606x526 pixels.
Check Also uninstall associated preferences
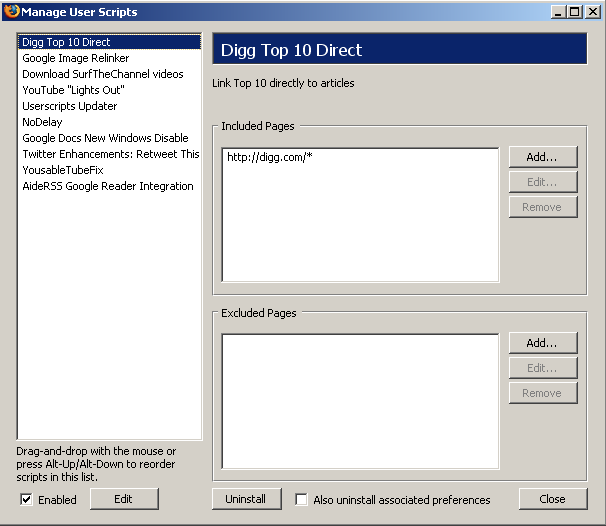point(301,499)
